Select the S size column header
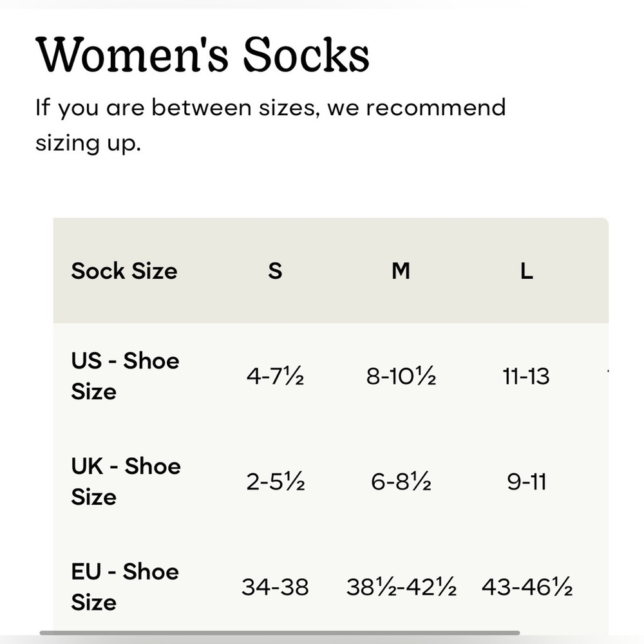This screenshot has height=644, width=644. [x=275, y=271]
